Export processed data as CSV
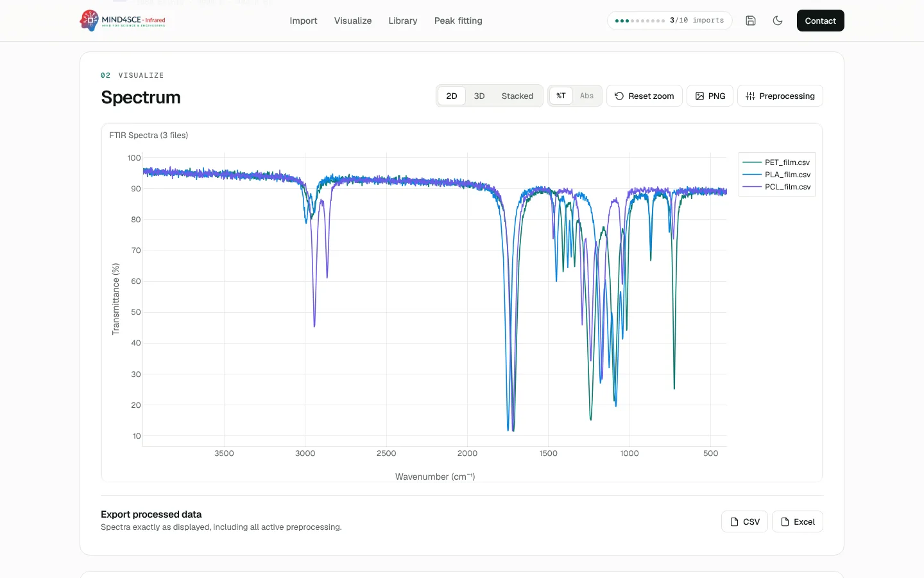The width and height of the screenshot is (924, 578). coord(744,521)
